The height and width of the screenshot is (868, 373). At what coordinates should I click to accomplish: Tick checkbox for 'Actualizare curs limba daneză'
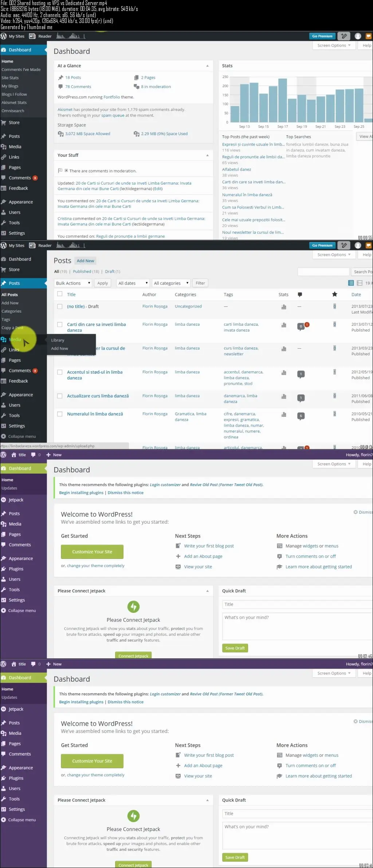[x=60, y=396]
